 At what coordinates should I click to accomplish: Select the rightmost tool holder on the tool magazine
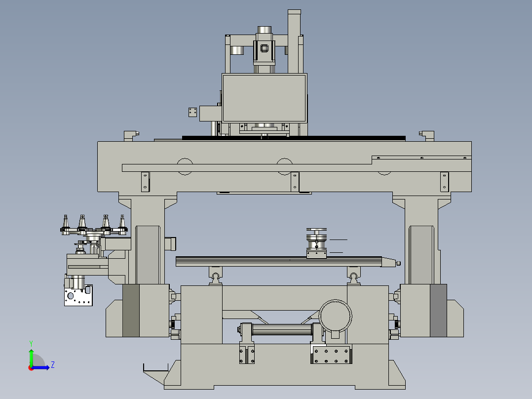pos(122,224)
